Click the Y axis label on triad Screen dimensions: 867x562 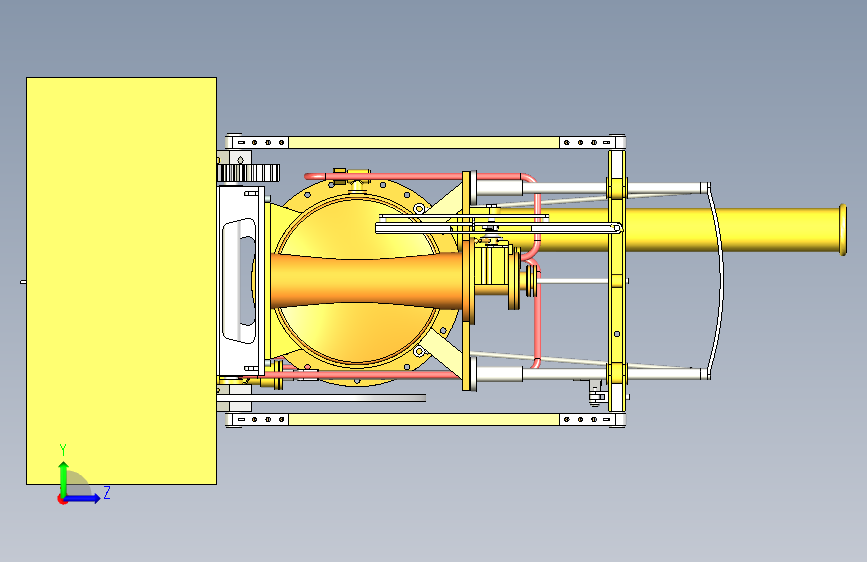tap(63, 450)
